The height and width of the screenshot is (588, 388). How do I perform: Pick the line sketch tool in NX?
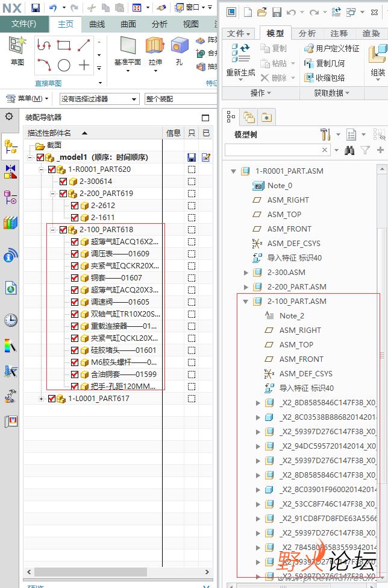[84, 45]
